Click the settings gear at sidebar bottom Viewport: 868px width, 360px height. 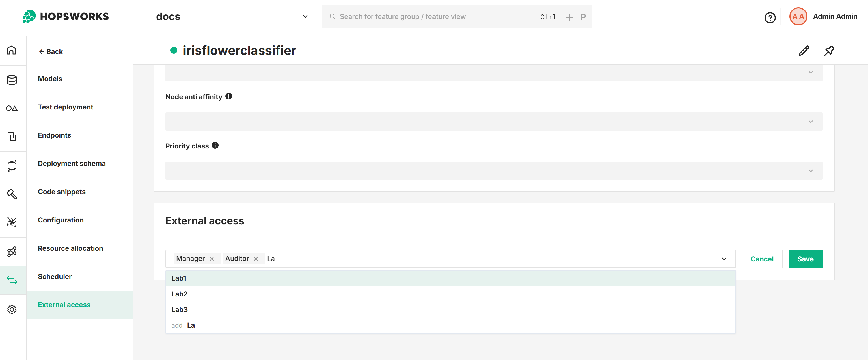[12, 309]
